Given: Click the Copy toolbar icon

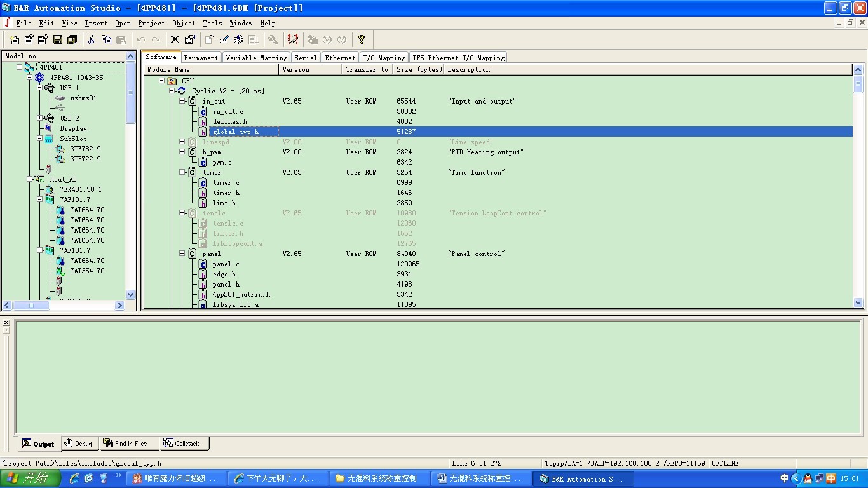Looking at the screenshot, I should click(106, 39).
